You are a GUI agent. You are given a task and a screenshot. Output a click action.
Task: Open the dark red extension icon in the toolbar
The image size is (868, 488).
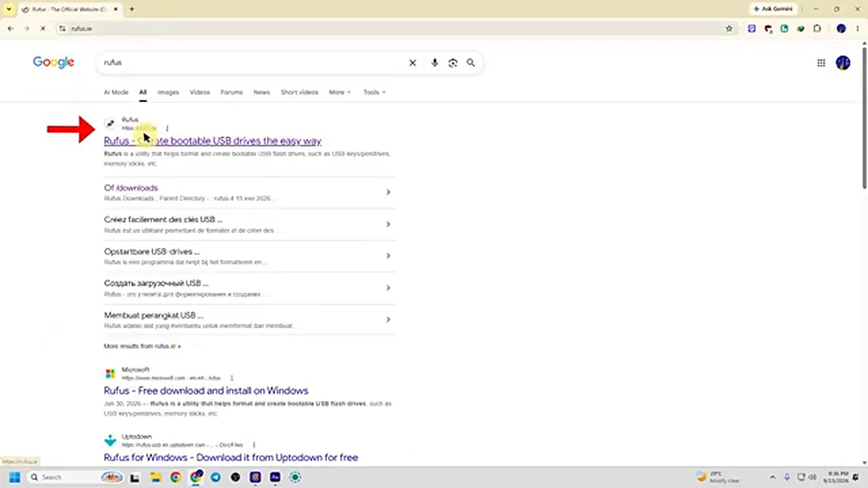pyautogui.click(x=768, y=28)
